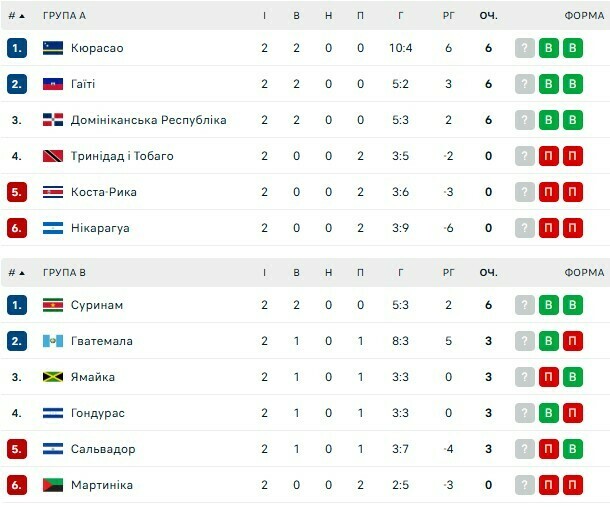Click the РГ column header in Group A
Screen dimensions: 610x507
pos(449,16)
